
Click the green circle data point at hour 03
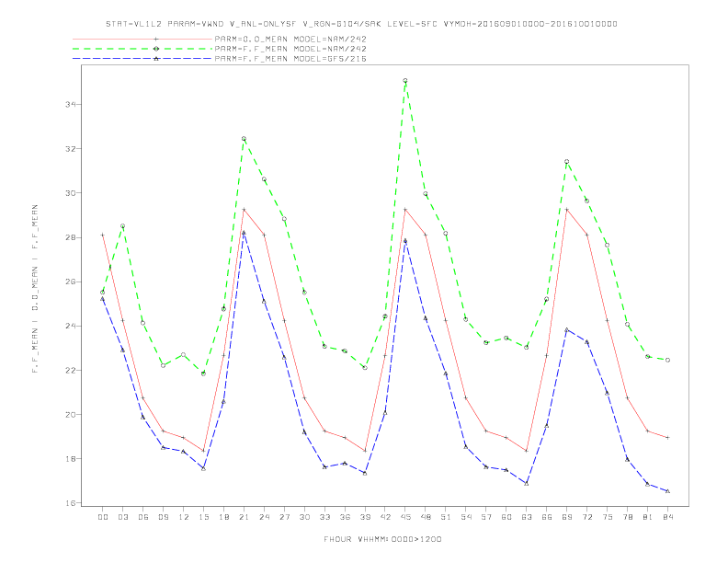[122, 226]
